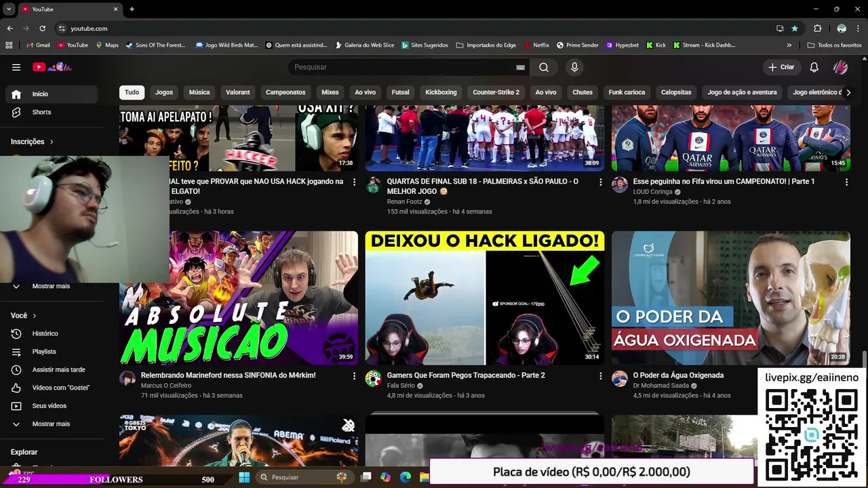
Task: Click the magnifier search button beside Pesquisar
Action: click(544, 67)
